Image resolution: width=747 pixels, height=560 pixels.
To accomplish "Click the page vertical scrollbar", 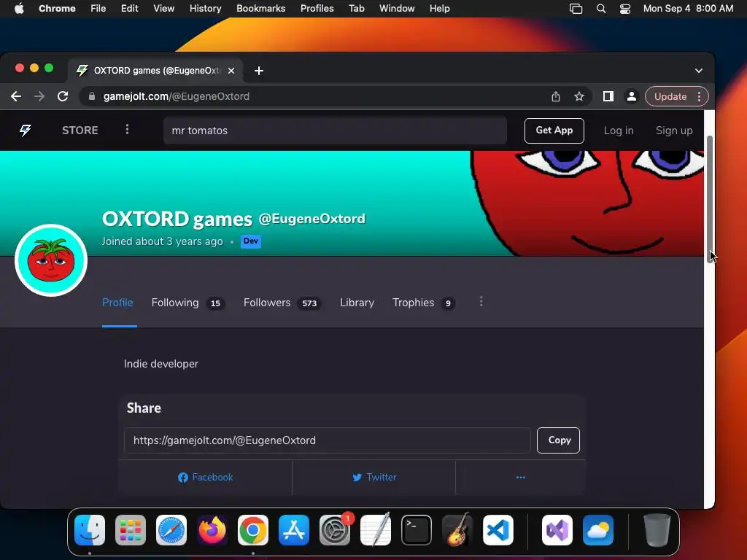I will 709,199.
